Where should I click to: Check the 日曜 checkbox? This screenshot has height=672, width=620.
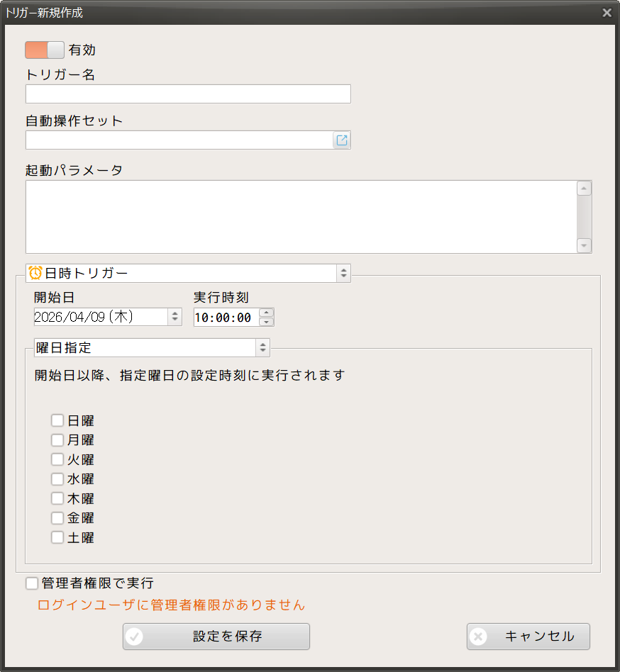pyautogui.click(x=57, y=420)
